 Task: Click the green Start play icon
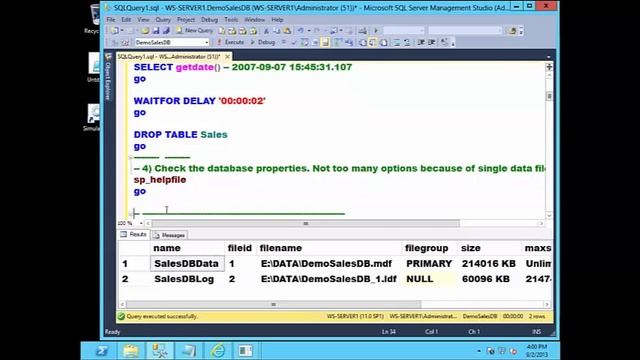point(376,31)
